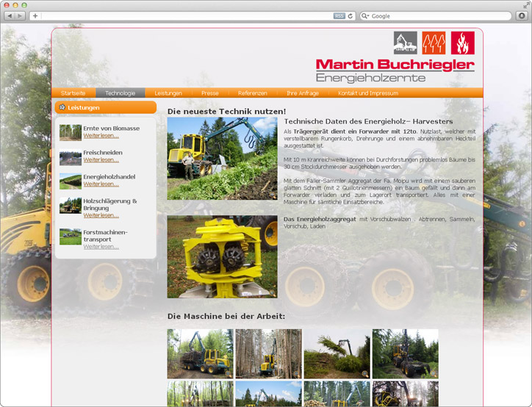Go forward with the browser forward arrow
532x407 pixels.
[20, 16]
